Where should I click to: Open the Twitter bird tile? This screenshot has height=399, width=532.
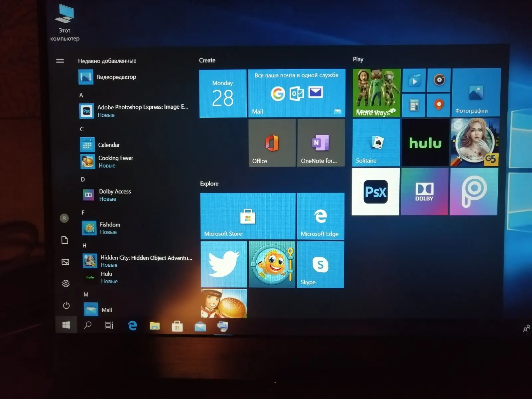(x=224, y=264)
